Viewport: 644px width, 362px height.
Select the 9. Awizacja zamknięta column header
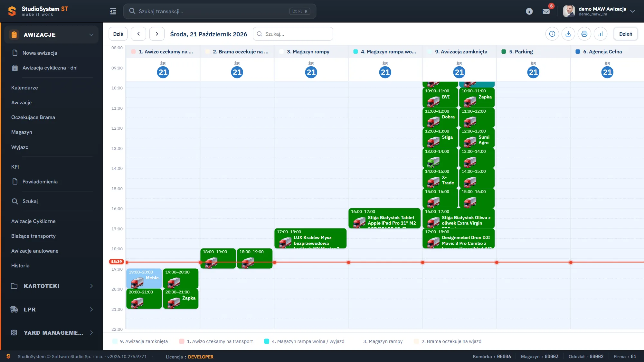click(x=459, y=51)
